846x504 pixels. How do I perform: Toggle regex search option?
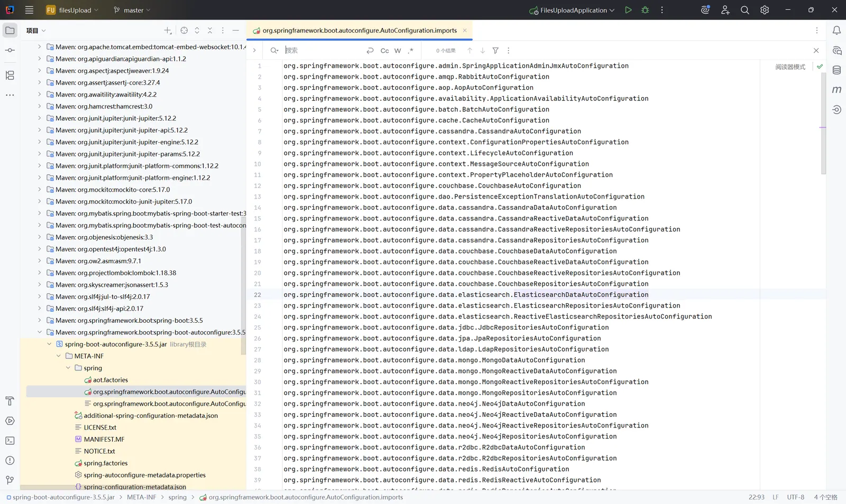pos(411,51)
